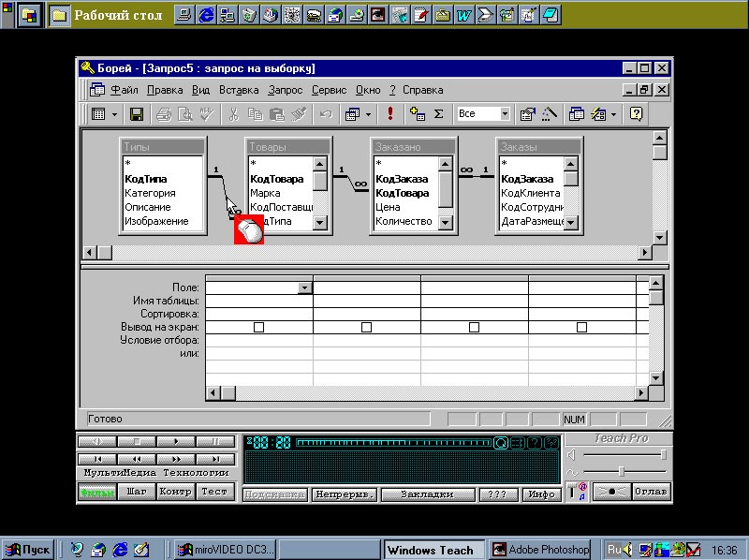The image size is (749, 560).
Task: Expand the query type dropdown arrow
Action: coord(370,114)
